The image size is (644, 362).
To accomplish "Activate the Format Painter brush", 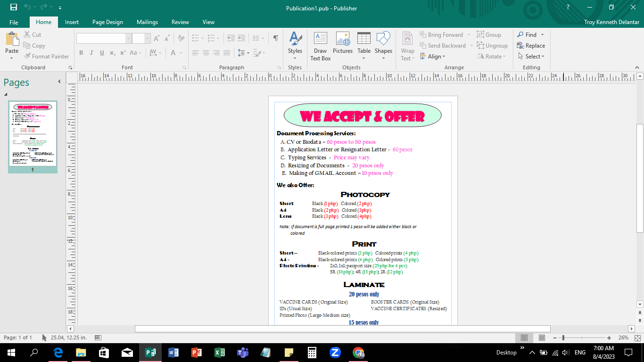I will [46, 57].
